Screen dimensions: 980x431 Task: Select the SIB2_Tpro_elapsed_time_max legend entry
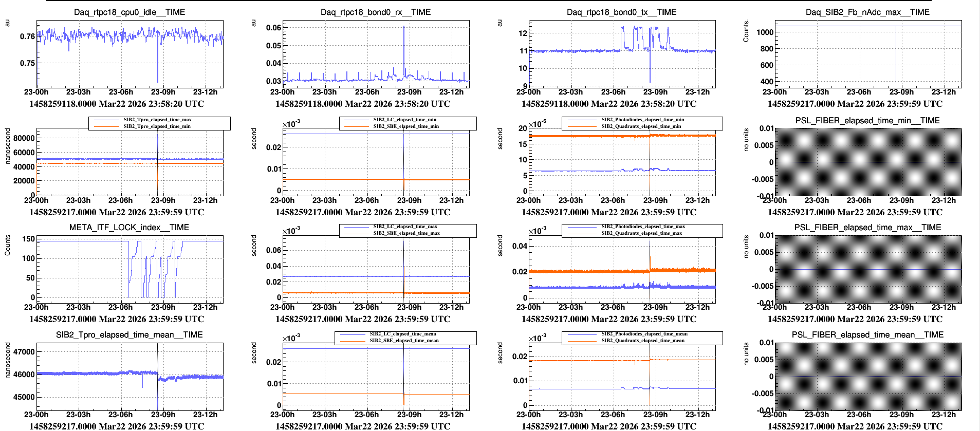[157, 120]
